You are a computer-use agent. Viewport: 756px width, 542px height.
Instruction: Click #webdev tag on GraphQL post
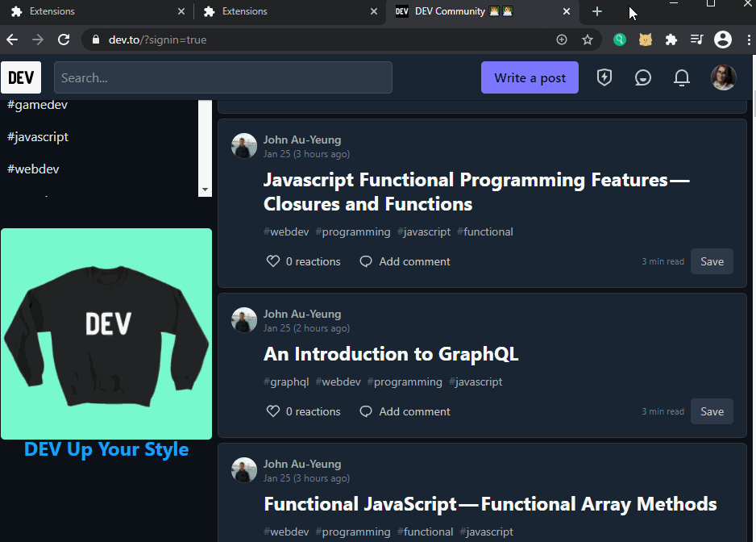338,381
